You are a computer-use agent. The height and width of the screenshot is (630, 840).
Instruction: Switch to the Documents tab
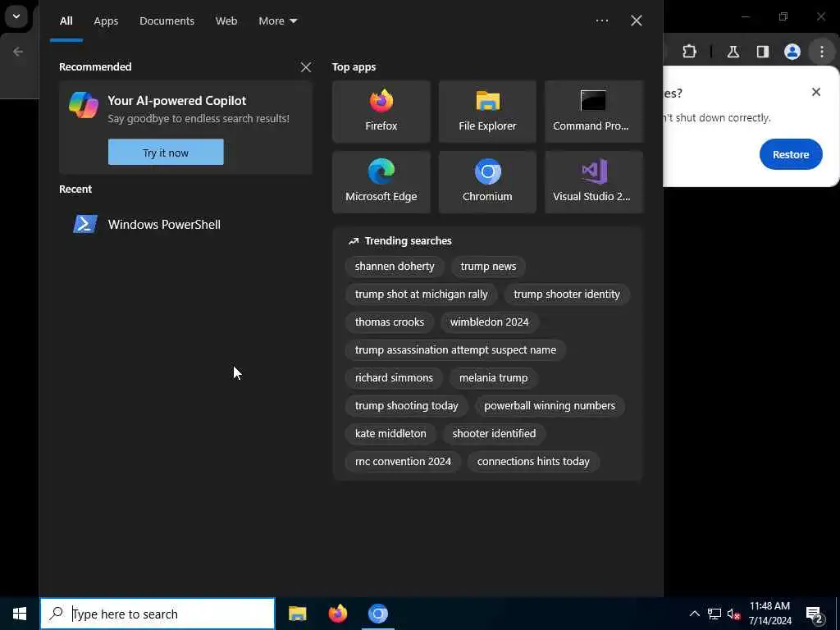click(x=167, y=21)
